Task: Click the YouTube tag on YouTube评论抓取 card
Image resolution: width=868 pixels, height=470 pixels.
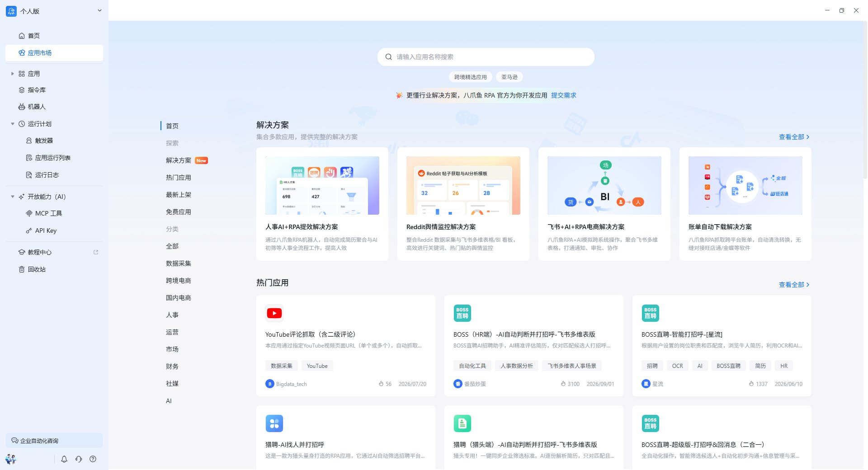Action: pyautogui.click(x=317, y=366)
